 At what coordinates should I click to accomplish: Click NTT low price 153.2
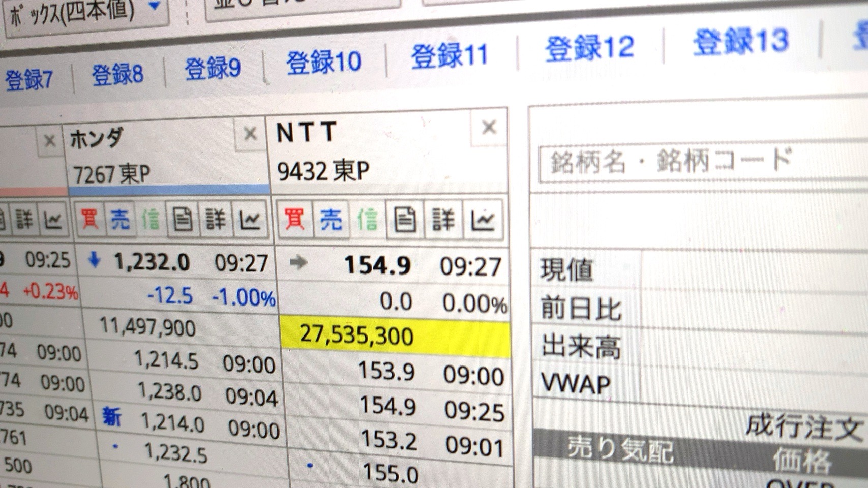(x=389, y=440)
